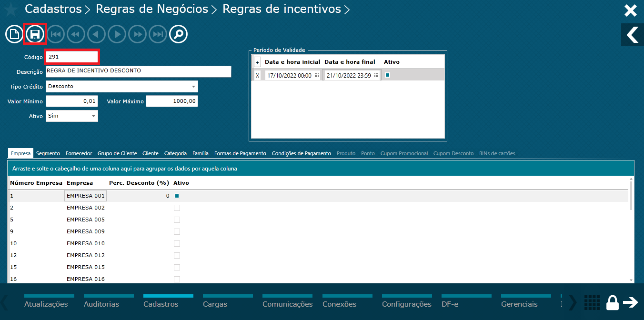Enable Ativo checkbox for EMPRESA 015
Viewport: 644px width, 320px height.
[177, 267]
